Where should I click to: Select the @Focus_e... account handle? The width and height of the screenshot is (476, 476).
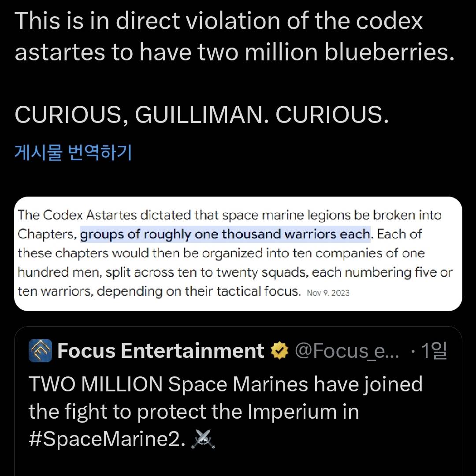point(347,351)
